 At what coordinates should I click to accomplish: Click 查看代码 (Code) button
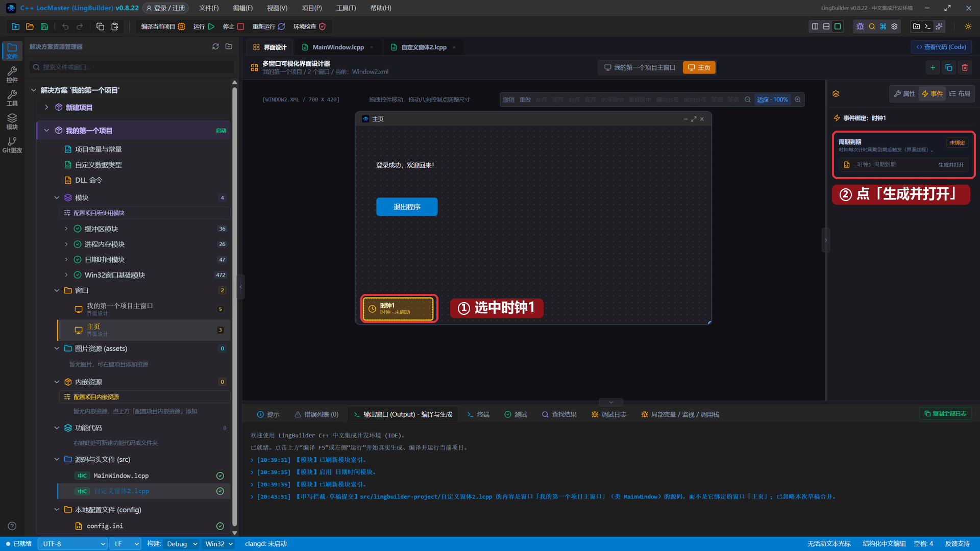click(x=941, y=47)
